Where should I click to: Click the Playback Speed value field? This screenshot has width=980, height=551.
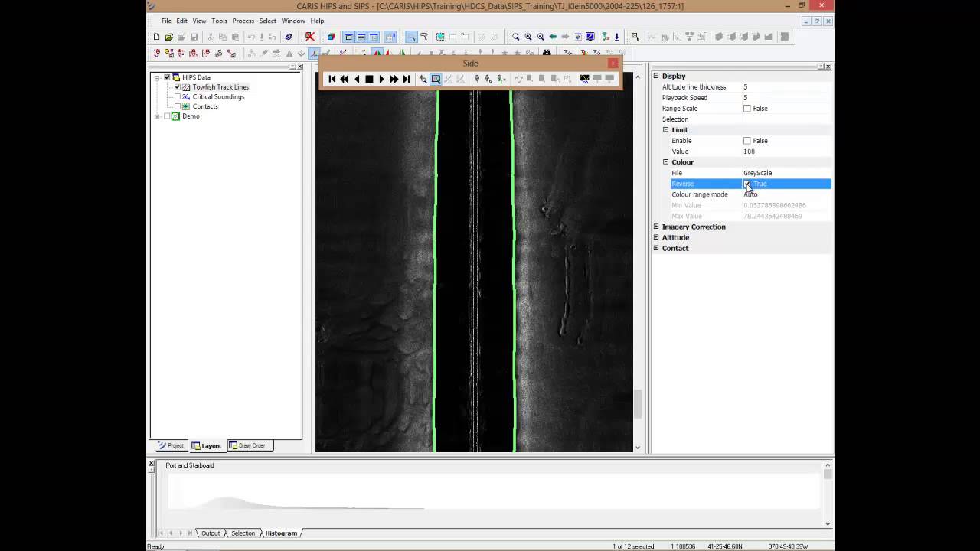coord(786,98)
